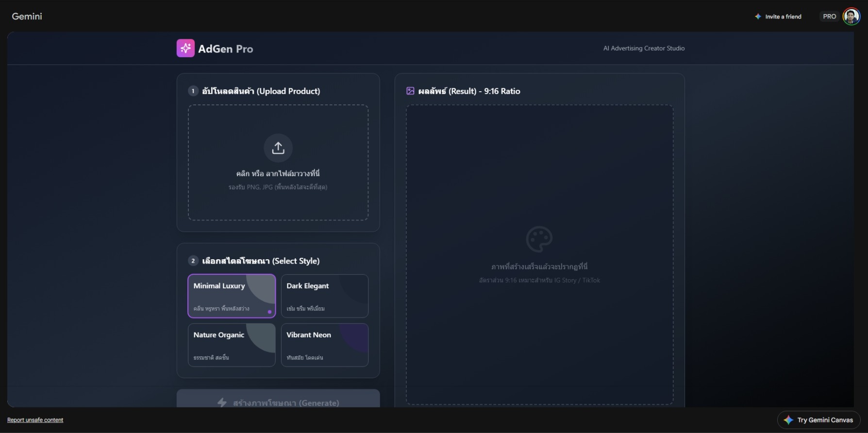Select the Minimal Luxury style card
This screenshot has height=433, width=868.
point(232,296)
